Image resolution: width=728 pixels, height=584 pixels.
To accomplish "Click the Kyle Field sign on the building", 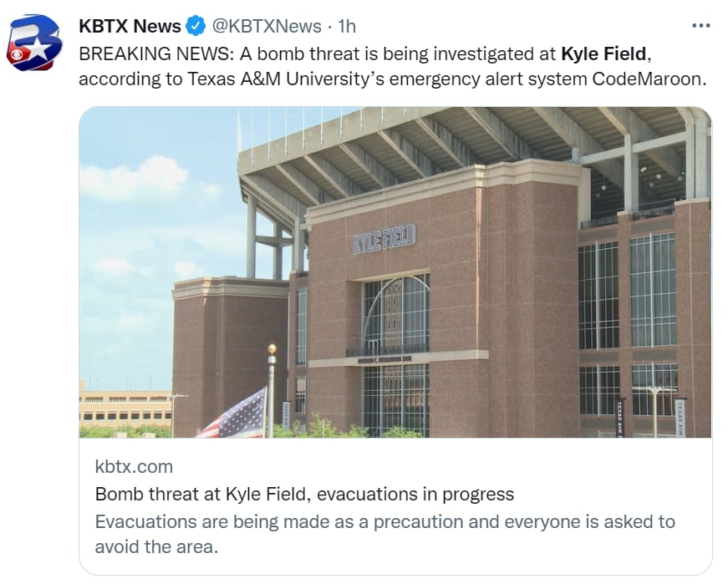I will [384, 240].
